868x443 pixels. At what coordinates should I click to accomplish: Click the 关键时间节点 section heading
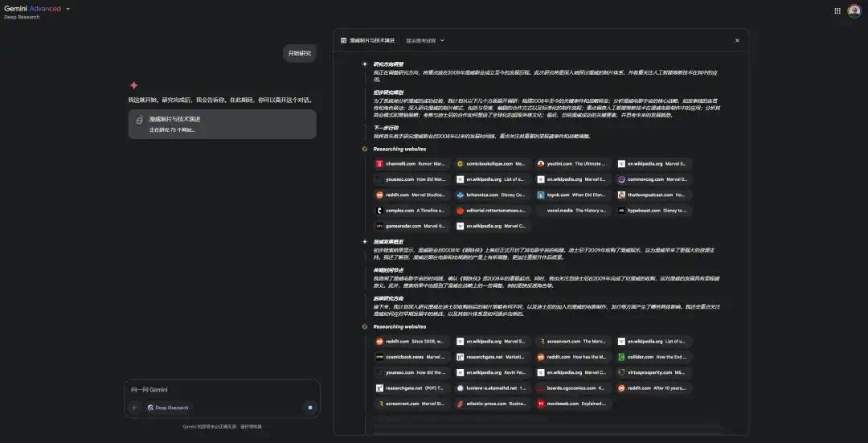click(x=388, y=270)
